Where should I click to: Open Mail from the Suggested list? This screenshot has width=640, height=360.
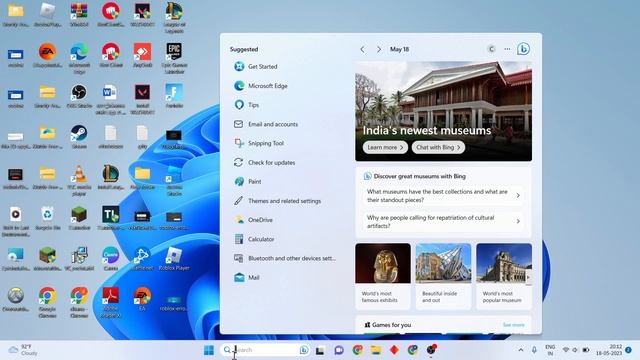(x=247, y=278)
